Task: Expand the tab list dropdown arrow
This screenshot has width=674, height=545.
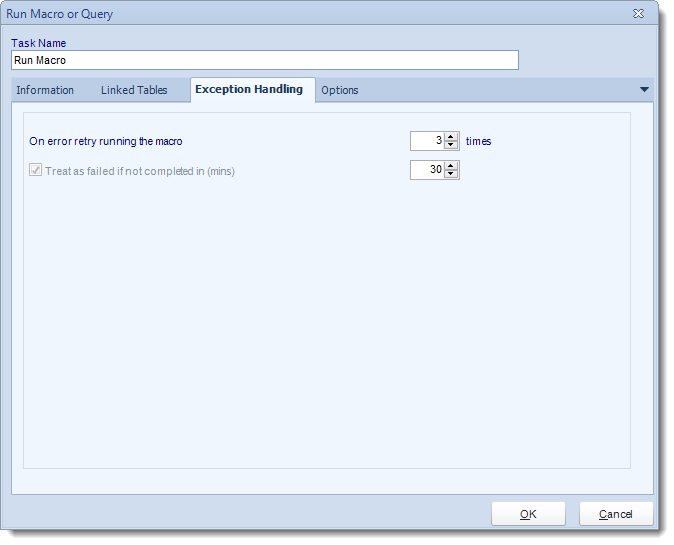Action: 644,89
